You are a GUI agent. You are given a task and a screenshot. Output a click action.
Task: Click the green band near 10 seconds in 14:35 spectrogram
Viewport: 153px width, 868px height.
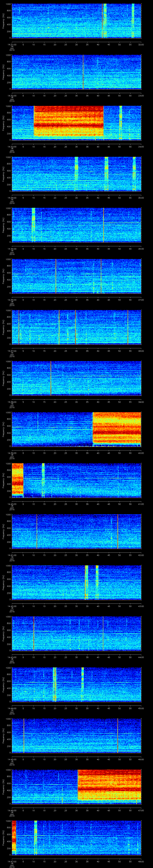tap(33, 225)
